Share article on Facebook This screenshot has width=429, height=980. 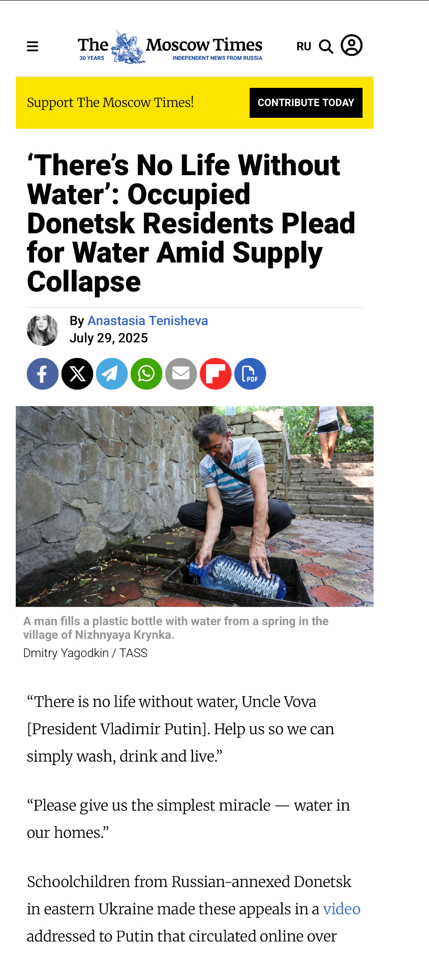point(43,374)
